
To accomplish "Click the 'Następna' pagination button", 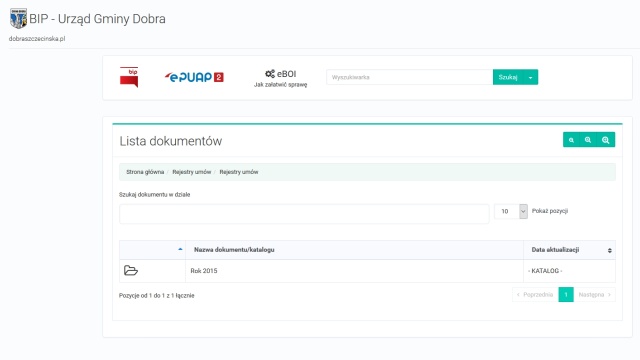I will [x=594, y=295].
